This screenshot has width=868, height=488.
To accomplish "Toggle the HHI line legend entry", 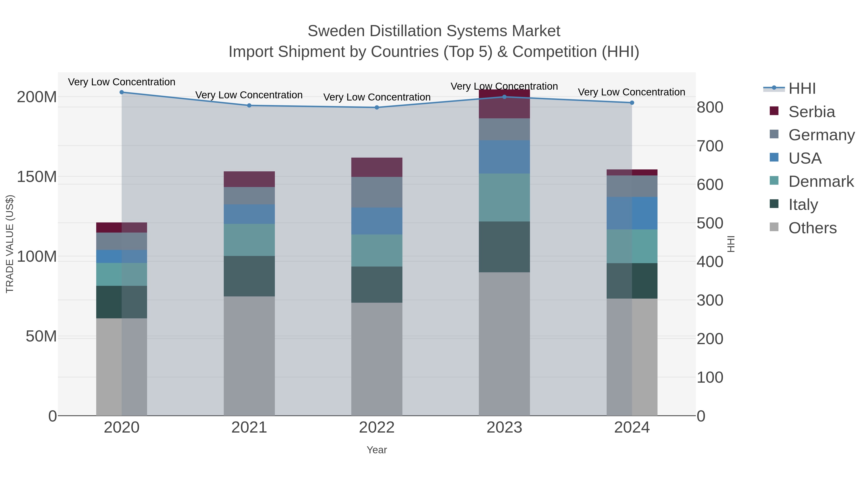I will tap(789, 89).
